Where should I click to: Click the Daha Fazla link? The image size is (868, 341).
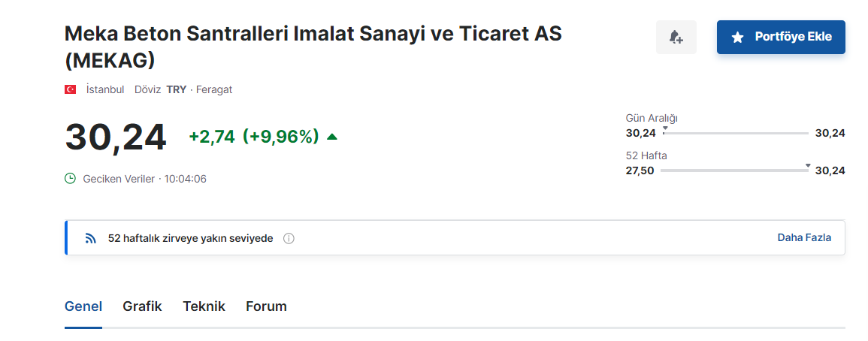(x=804, y=237)
